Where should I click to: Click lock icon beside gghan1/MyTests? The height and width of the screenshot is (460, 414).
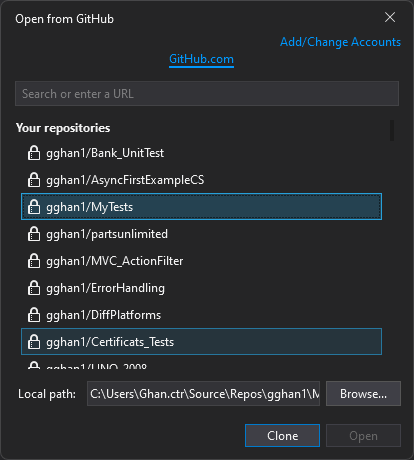click(34, 207)
